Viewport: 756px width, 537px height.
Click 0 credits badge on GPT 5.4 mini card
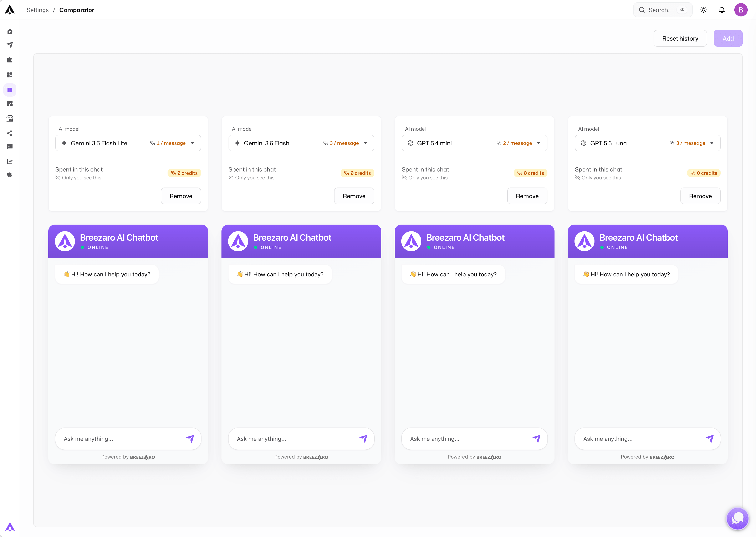pyautogui.click(x=530, y=173)
